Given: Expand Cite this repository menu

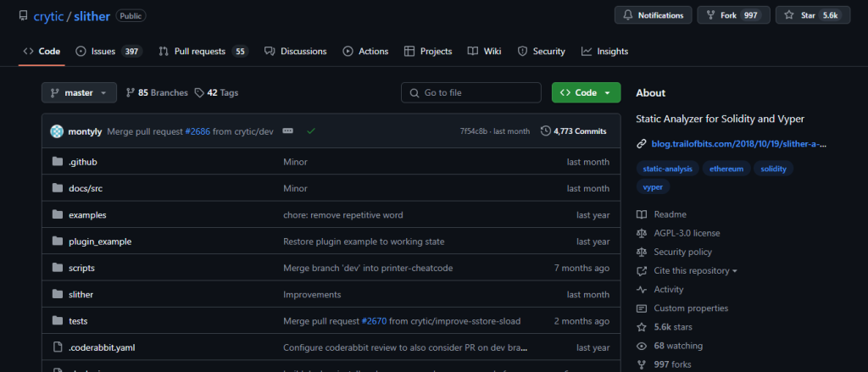Looking at the screenshot, I should pyautogui.click(x=696, y=270).
